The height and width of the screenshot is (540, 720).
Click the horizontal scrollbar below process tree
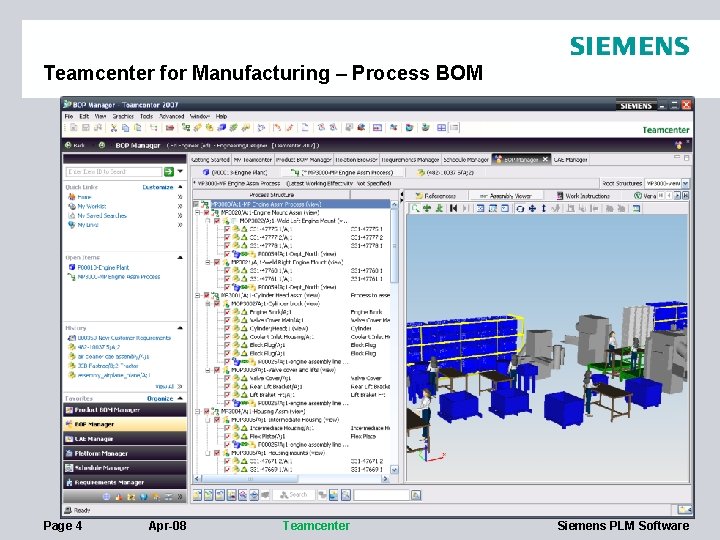coord(291,479)
